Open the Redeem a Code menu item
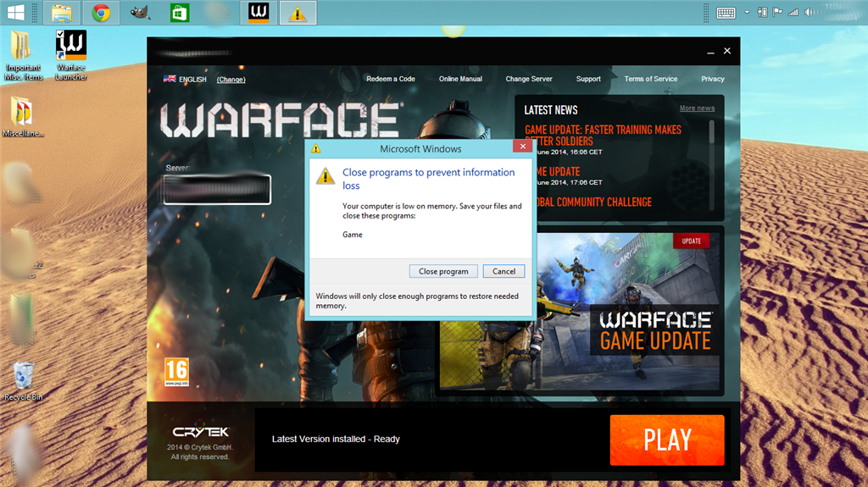 [390, 79]
